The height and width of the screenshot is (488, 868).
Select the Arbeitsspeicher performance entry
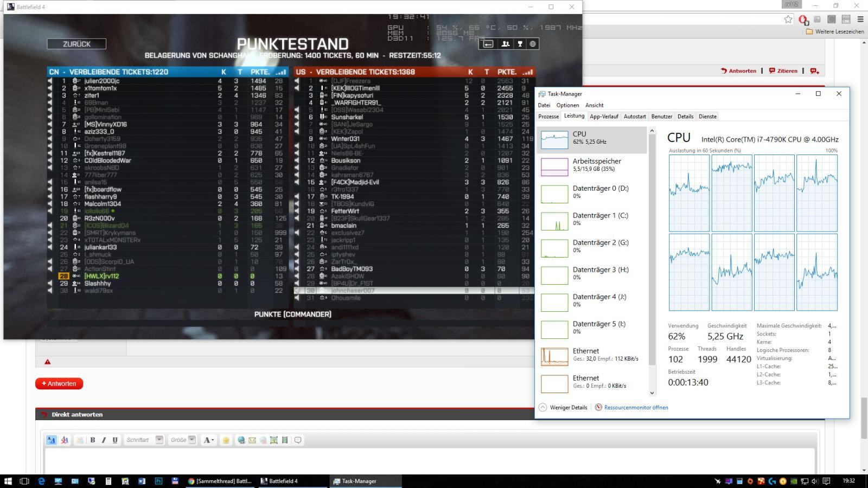(x=592, y=167)
